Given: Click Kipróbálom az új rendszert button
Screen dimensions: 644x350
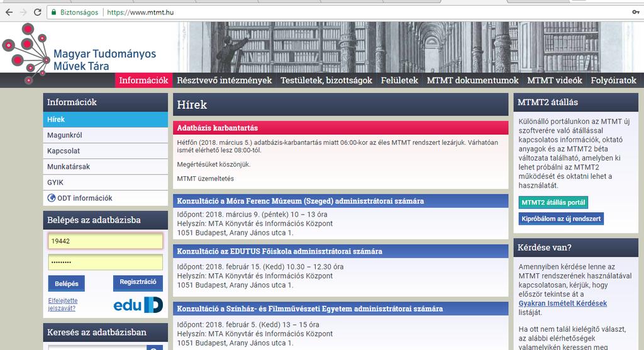Looking at the screenshot, I should (561, 219).
